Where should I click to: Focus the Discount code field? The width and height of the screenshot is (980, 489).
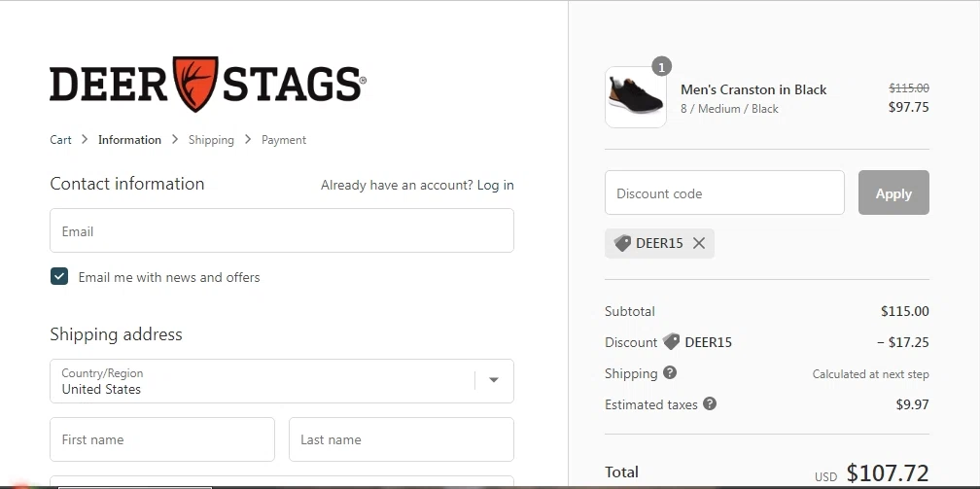pyautogui.click(x=724, y=192)
